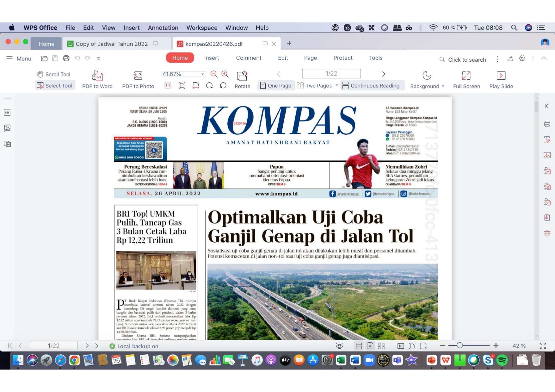Click the toolbar page number field
The width and height of the screenshot is (555, 392).
pyautogui.click(x=331, y=74)
